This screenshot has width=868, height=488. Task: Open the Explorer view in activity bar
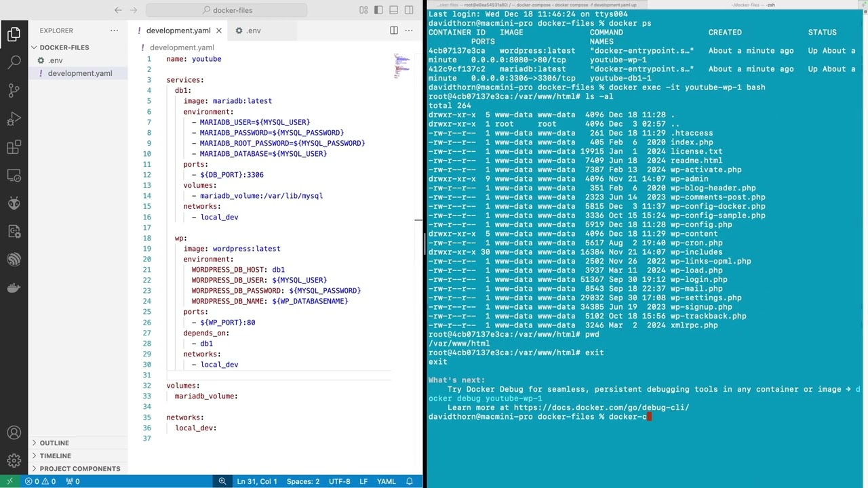[14, 35]
